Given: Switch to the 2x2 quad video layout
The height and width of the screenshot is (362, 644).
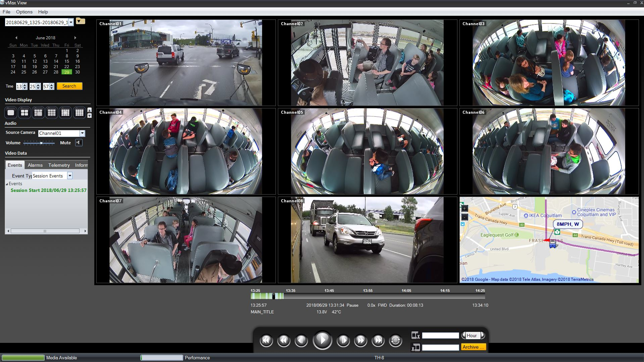Looking at the screenshot, I should [x=24, y=113].
